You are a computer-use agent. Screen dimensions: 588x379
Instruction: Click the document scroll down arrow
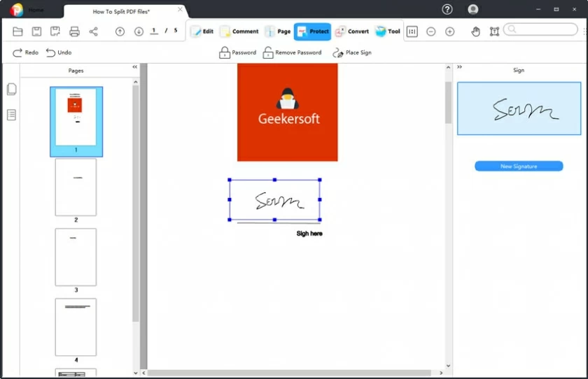coord(448,366)
